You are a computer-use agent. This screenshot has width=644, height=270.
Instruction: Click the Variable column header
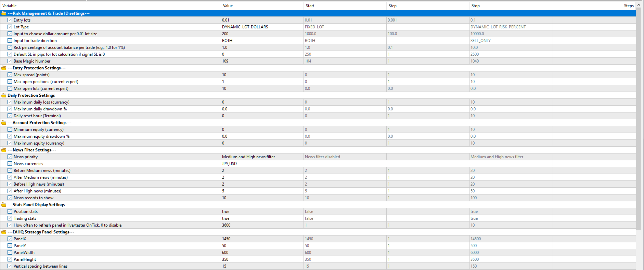tap(110, 6)
